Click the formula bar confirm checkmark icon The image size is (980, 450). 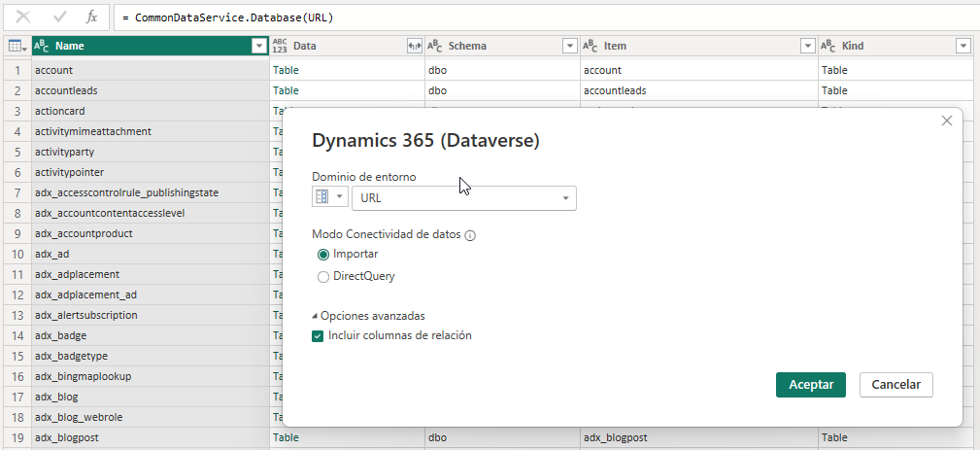pos(60,17)
